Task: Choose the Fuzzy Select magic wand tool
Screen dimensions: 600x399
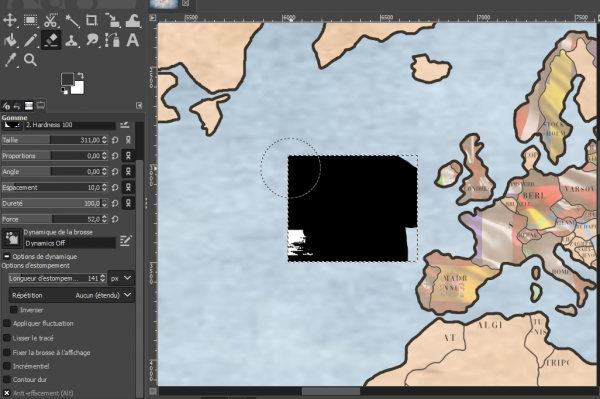Action: (72, 21)
